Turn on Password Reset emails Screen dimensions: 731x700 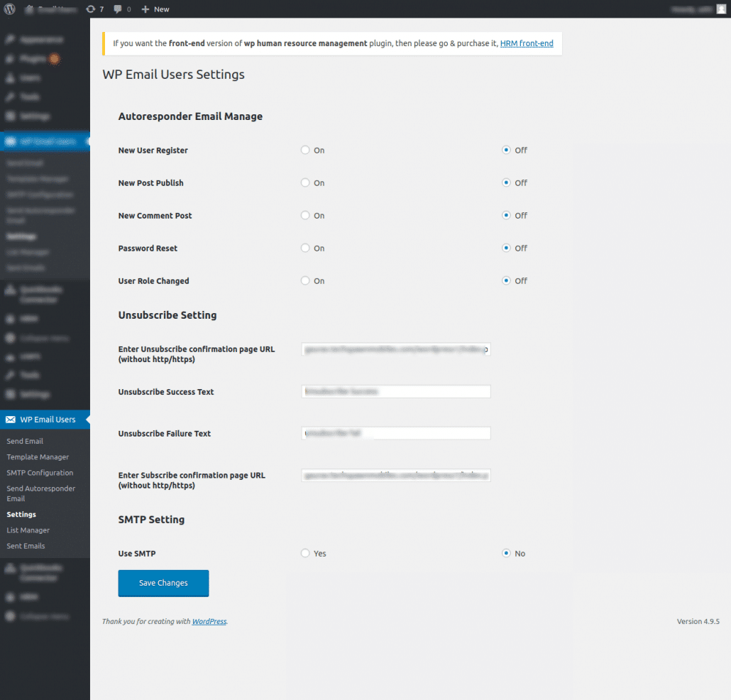coord(305,248)
